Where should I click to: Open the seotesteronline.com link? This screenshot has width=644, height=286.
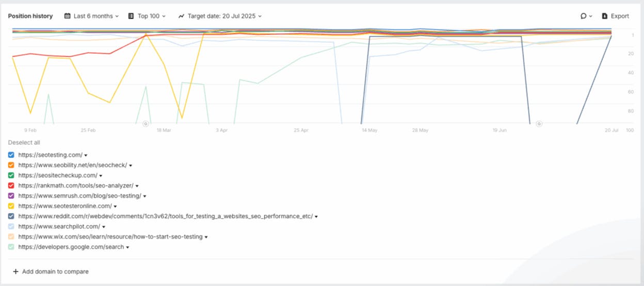(65, 206)
